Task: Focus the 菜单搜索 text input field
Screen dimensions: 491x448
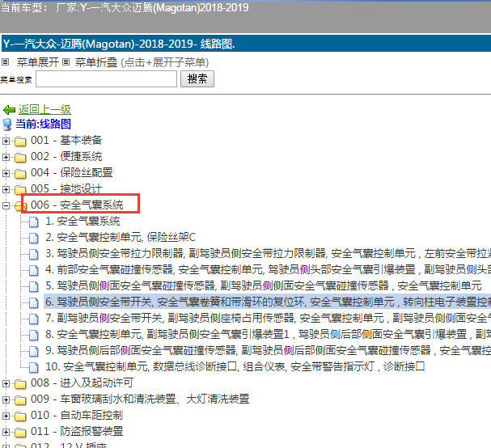Action: (107, 79)
